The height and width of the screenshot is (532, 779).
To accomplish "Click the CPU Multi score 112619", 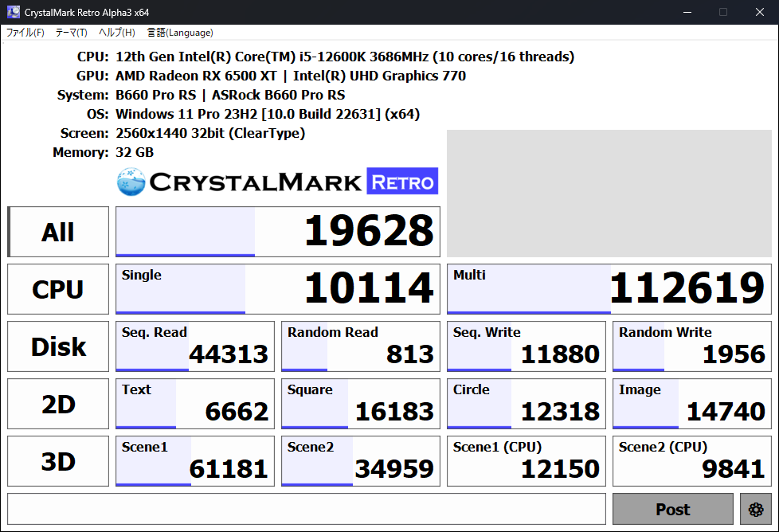I will [x=609, y=289].
